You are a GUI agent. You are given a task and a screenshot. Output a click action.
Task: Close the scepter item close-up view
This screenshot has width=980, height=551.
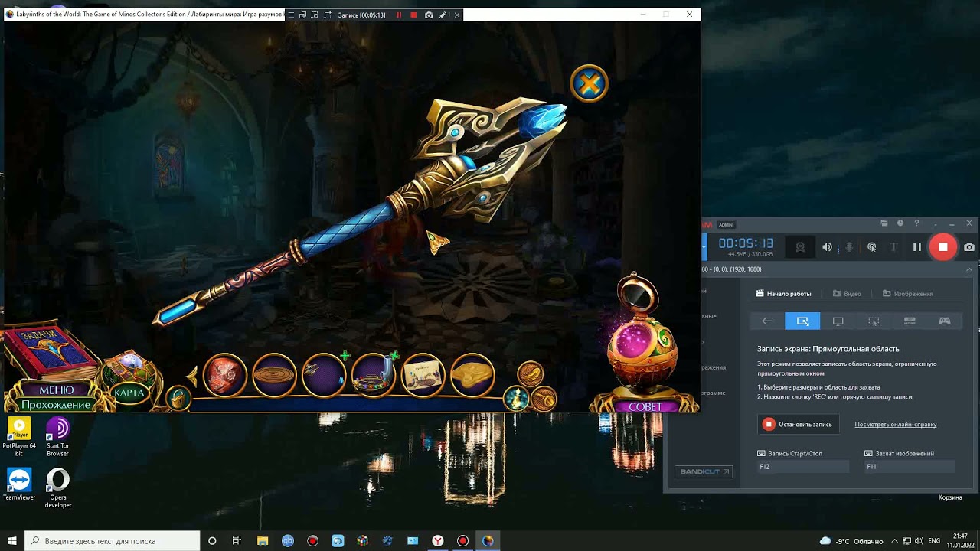[x=589, y=83]
